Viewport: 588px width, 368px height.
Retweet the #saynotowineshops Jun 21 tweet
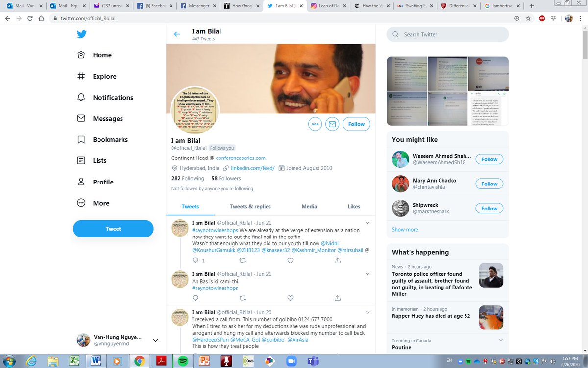[243, 260]
